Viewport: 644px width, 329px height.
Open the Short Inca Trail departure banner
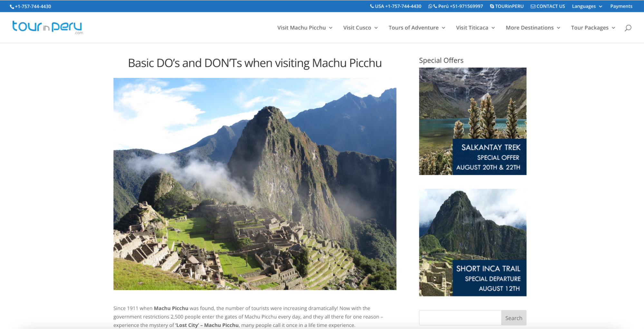(472, 242)
